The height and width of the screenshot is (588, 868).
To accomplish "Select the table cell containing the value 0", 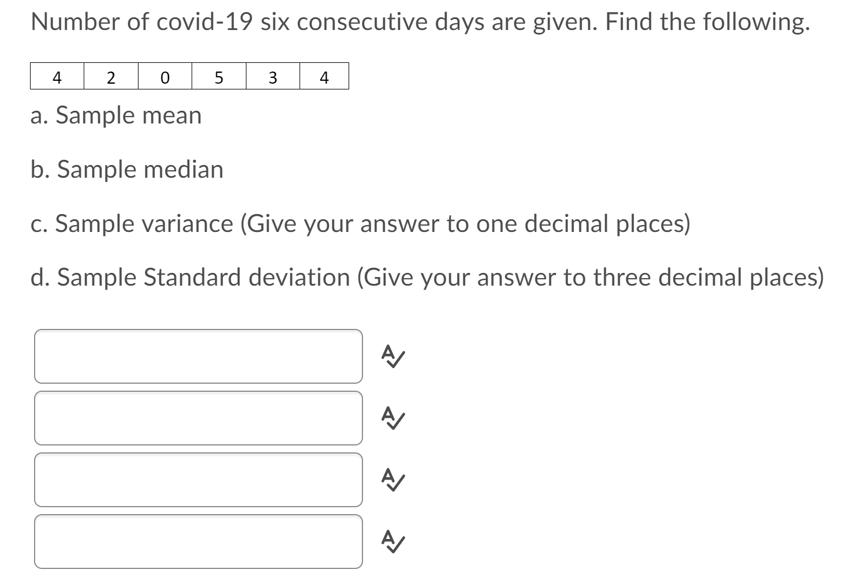I will (x=165, y=77).
